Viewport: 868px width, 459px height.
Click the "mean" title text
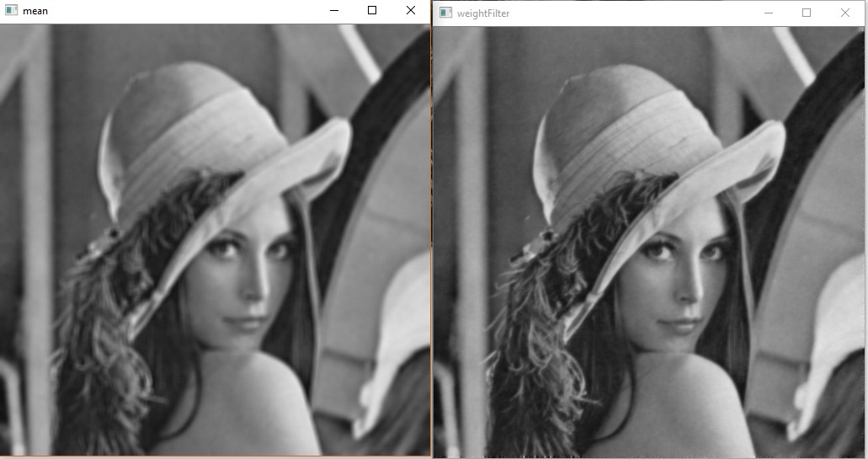pos(35,11)
